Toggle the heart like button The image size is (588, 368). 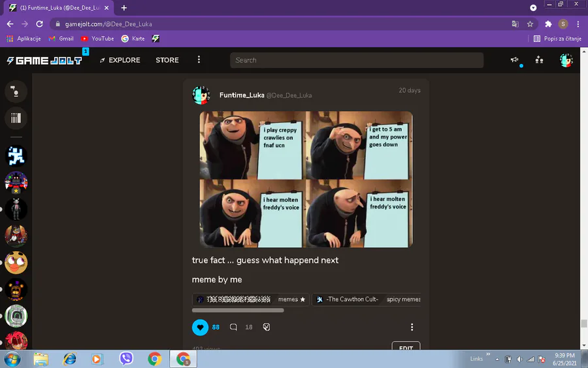tap(201, 327)
